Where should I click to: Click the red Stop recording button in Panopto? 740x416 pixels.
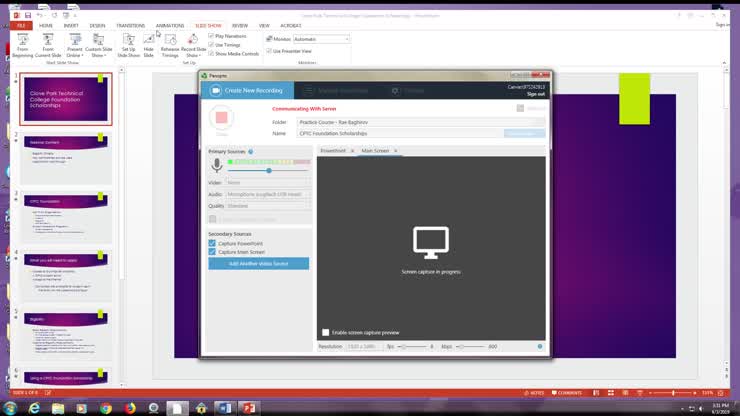pos(221,118)
